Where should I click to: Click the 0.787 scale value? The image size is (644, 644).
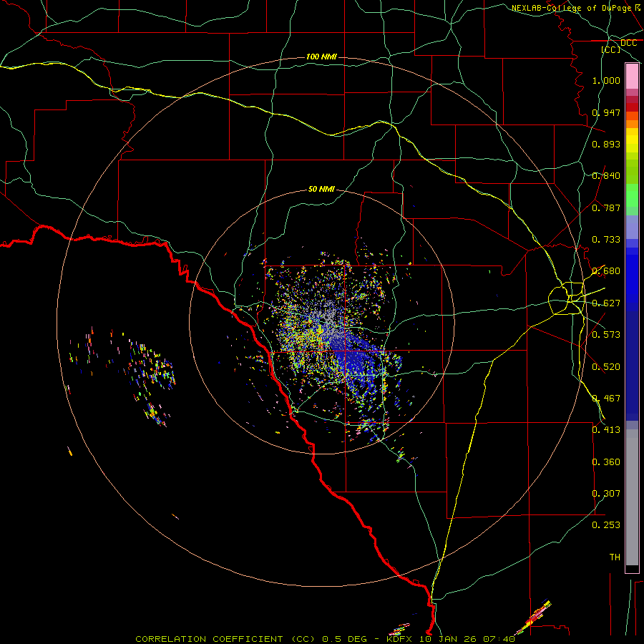606,208
